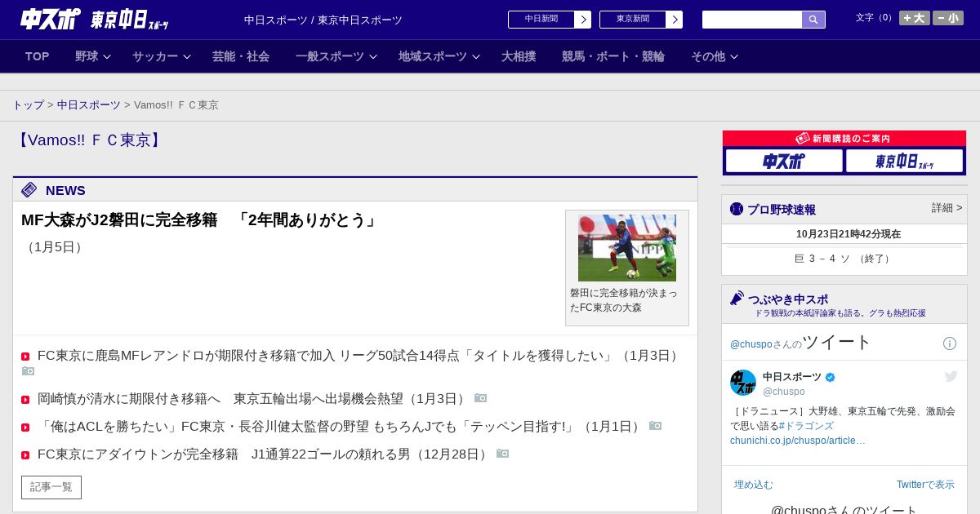
Task: Click the プロ野球速報 baseball icon
Action: 737,209
